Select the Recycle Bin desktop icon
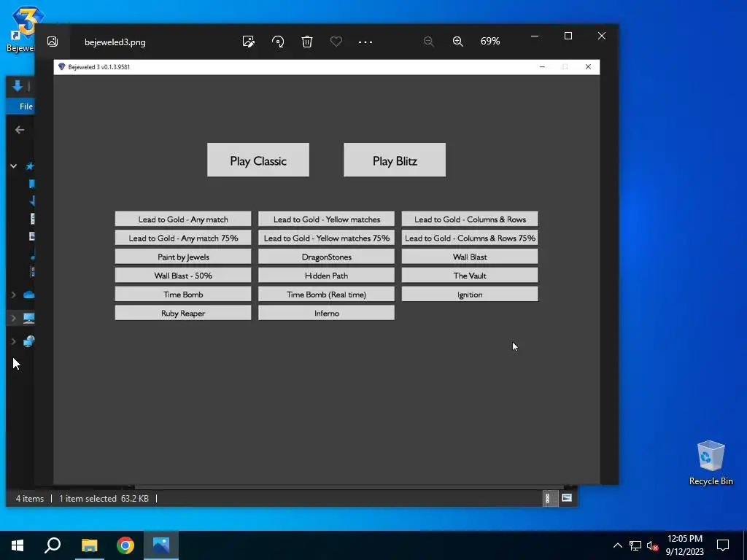The image size is (747, 560). [x=711, y=463]
